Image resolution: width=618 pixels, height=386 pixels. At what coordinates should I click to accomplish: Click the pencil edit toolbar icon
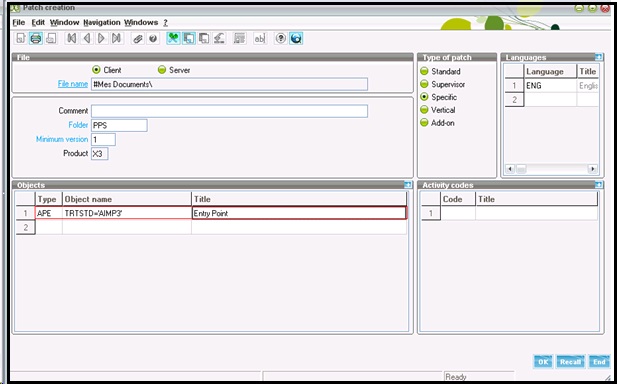click(x=219, y=38)
